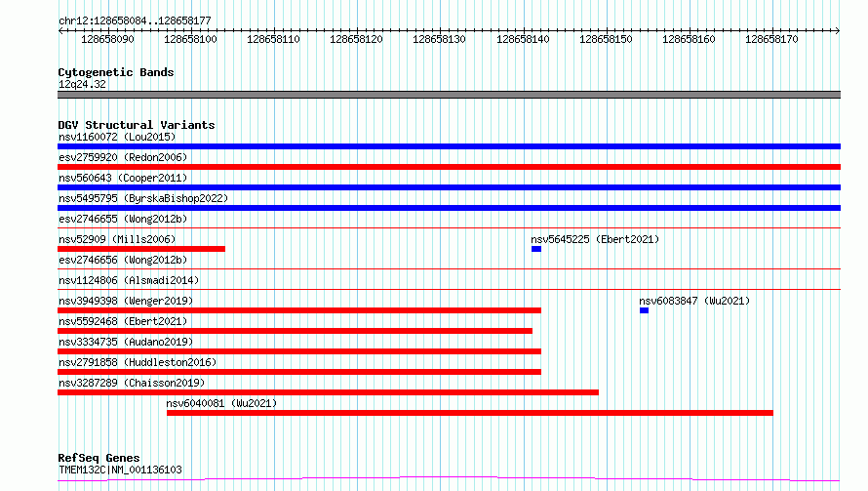Open the first esv2746655 (Wong2012b) label
The image size is (868, 491).
(x=123, y=219)
